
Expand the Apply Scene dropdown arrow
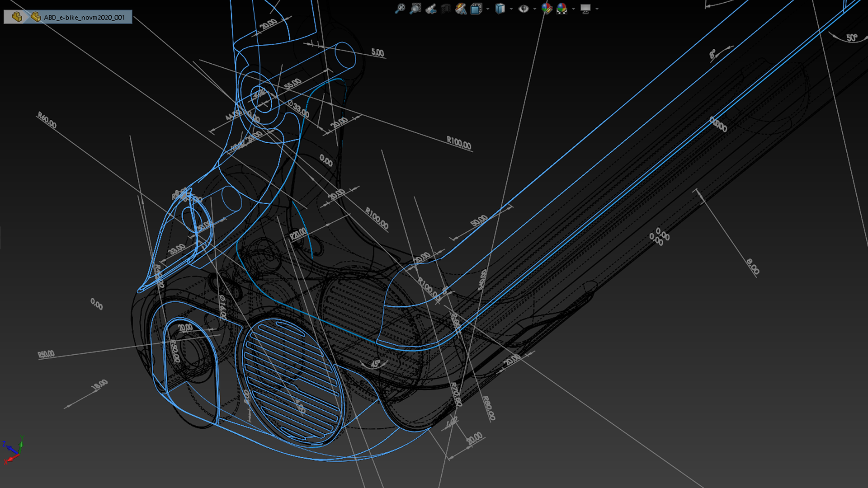pyautogui.click(x=573, y=9)
